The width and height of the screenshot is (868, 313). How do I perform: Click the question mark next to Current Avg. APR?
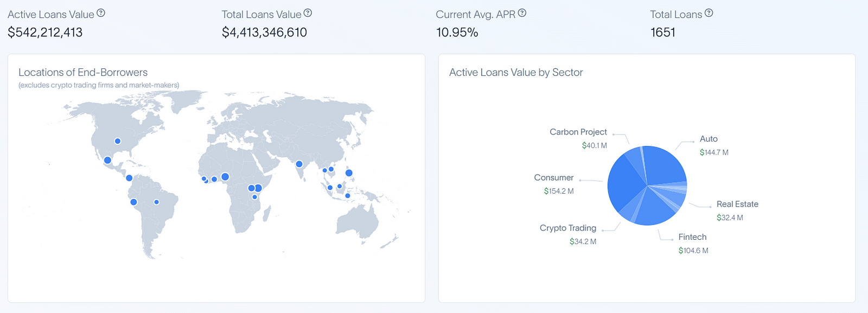(522, 13)
